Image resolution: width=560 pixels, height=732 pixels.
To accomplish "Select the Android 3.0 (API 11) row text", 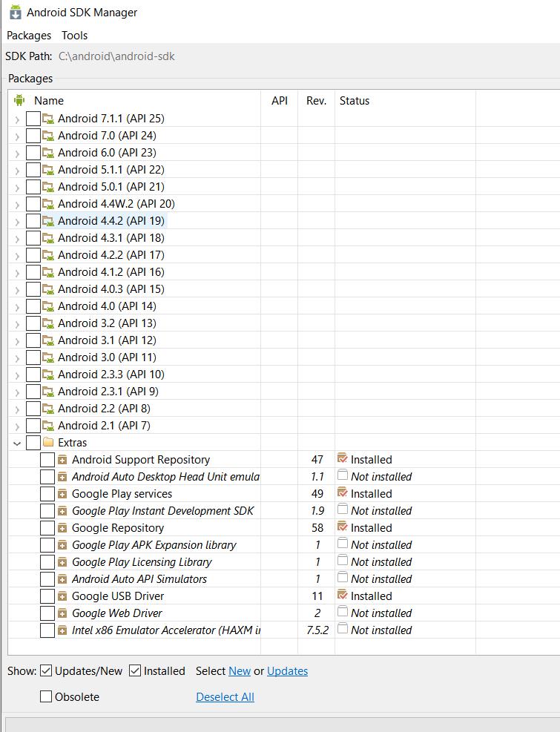I will [107, 357].
